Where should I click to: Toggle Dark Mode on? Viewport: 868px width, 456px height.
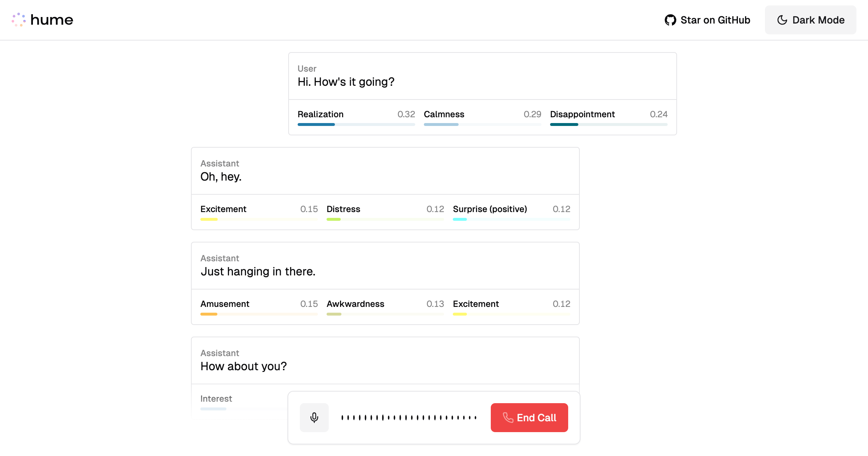pyautogui.click(x=810, y=20)
